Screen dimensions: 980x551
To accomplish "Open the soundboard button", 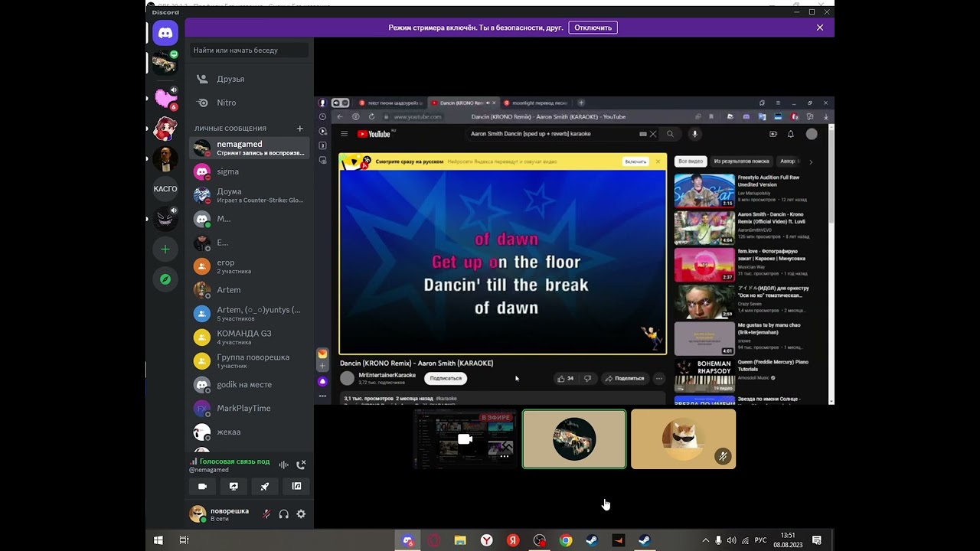I will [296, 486].
